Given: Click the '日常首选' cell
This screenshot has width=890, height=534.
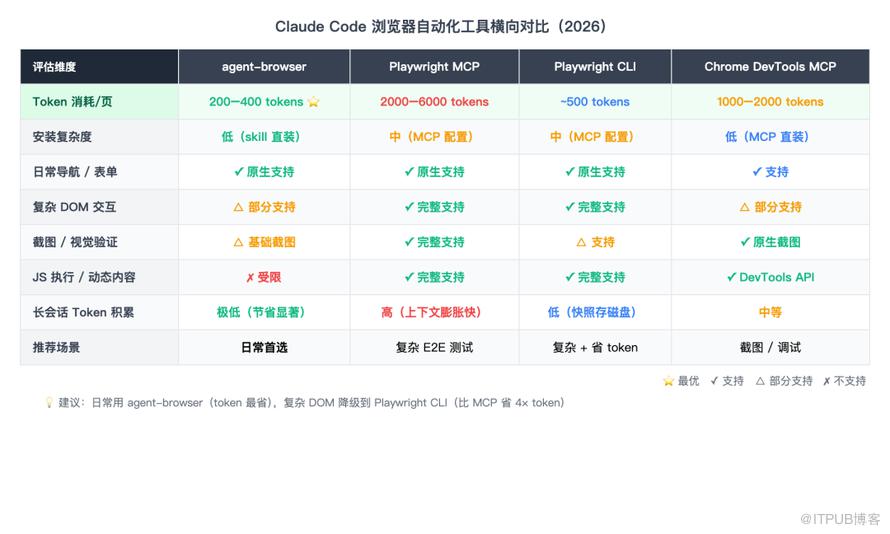Looking at the screenshot, I should 264,348.
